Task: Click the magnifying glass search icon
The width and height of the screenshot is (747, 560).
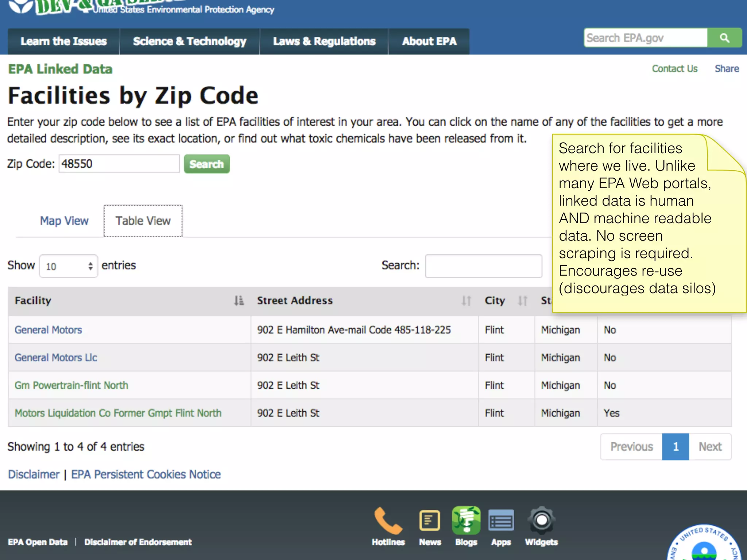Action: (724, 38)
